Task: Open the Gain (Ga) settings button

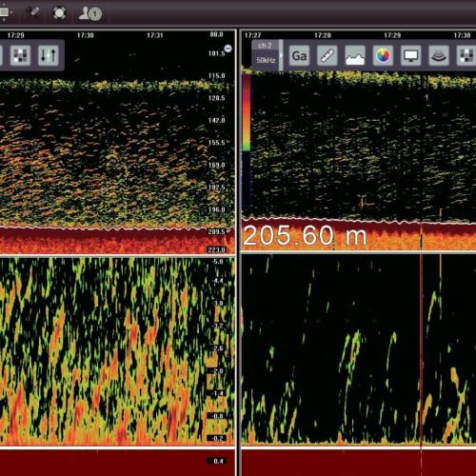Action: click(x=300, y=56)
